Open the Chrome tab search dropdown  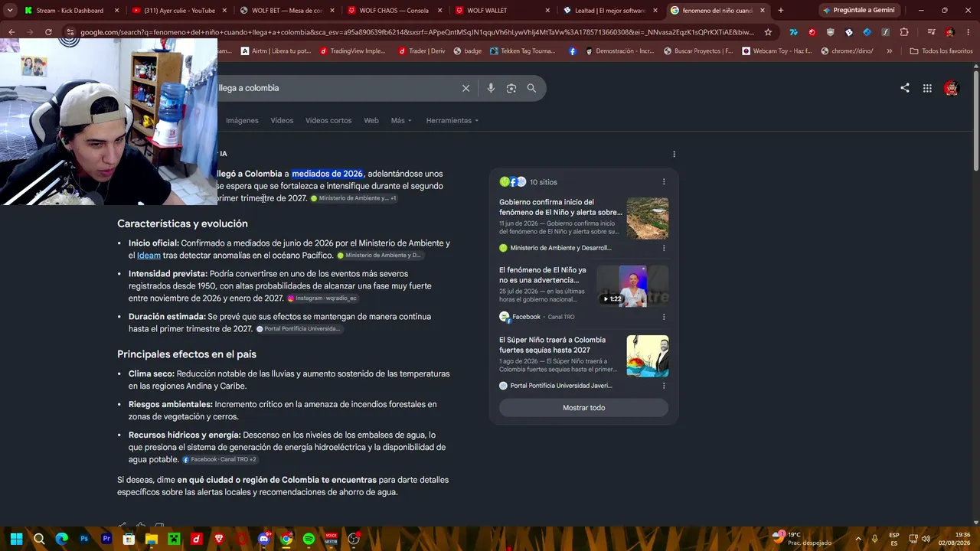(x=10, y=11)
